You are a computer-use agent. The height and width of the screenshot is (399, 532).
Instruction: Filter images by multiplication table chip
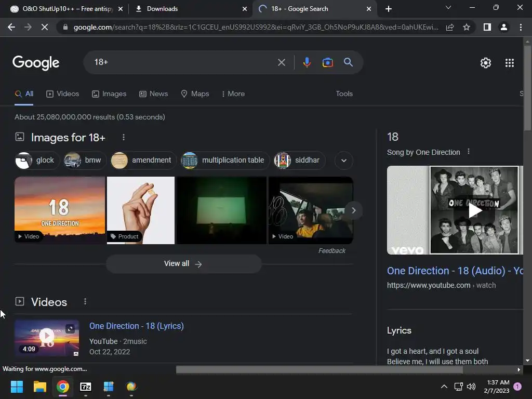[225, 160]
